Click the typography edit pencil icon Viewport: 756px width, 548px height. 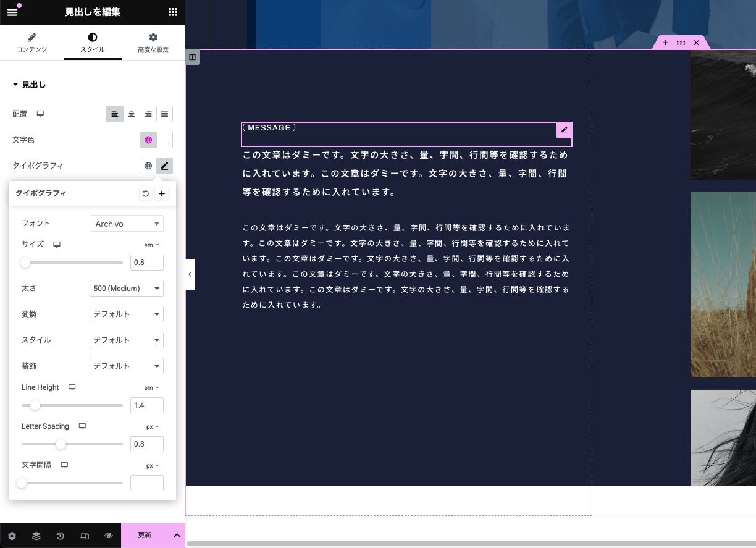tap(164, 166)
